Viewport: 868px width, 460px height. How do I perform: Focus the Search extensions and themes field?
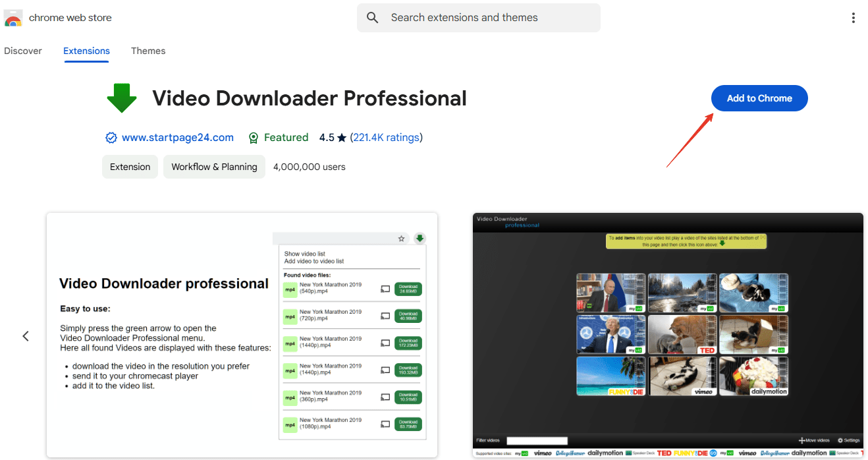pos(487,18)
